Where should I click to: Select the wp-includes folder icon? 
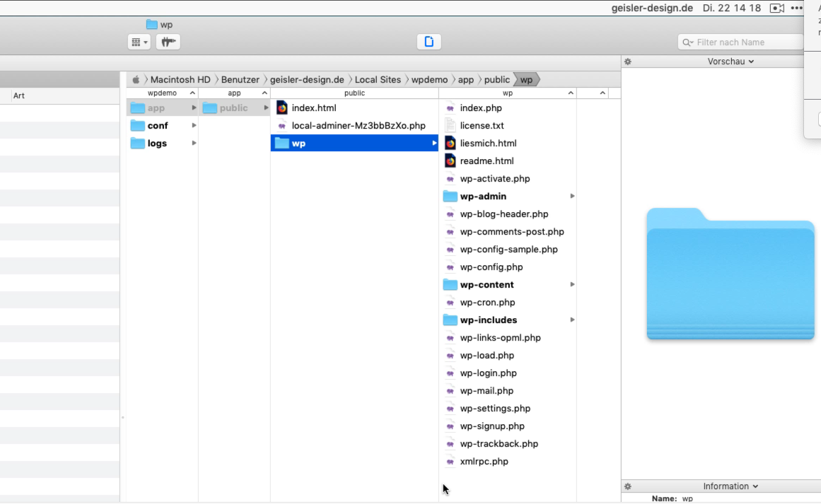tap(450, 320)
